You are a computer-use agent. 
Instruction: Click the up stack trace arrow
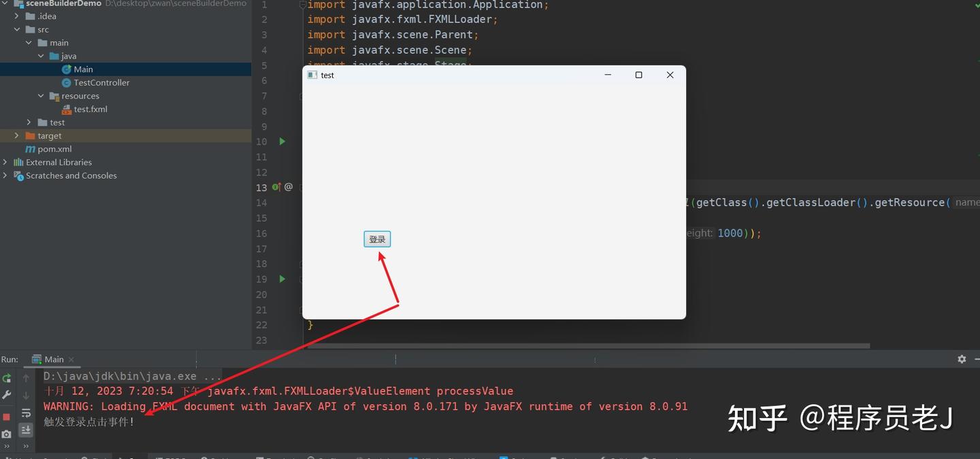coord(26,378)
